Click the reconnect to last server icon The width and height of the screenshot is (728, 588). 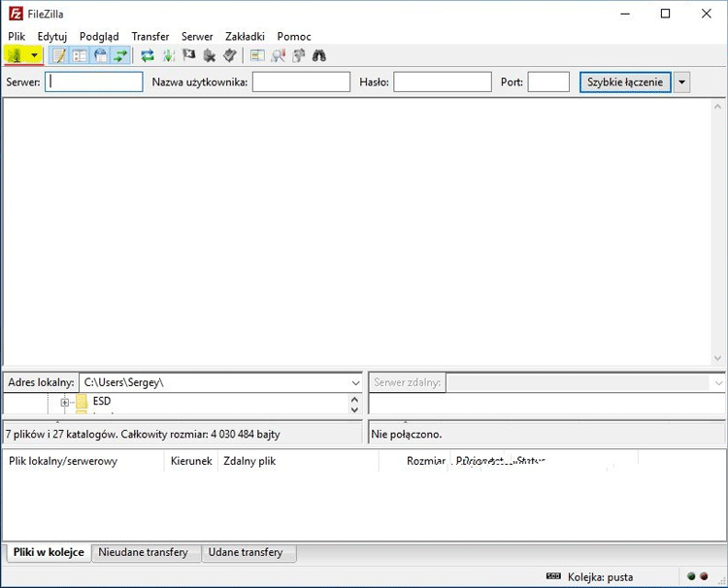point(230,55)
